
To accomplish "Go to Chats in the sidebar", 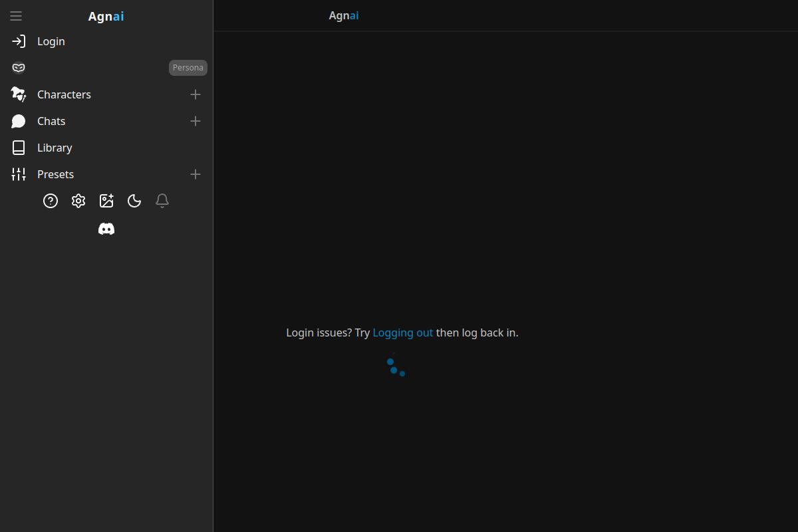I will click(51, 121).
